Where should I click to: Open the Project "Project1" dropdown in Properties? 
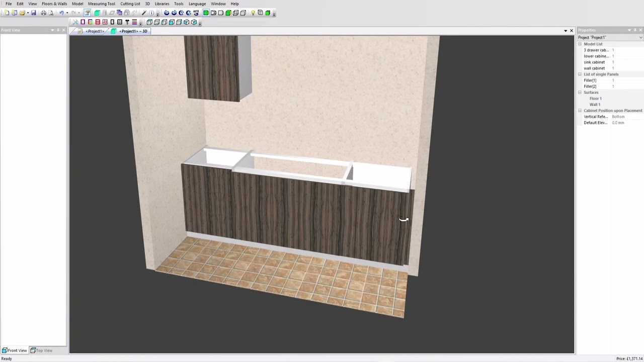(640, 37)
